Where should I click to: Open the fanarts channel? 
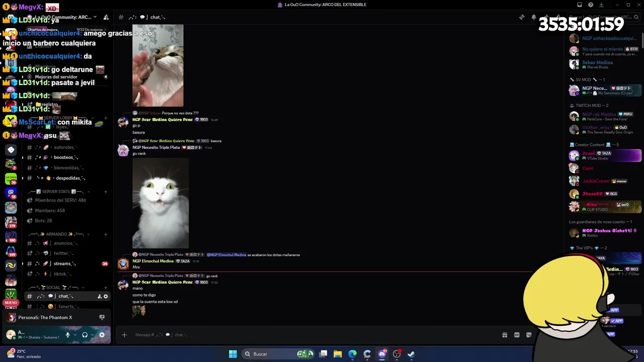click(x=67, y=306)
